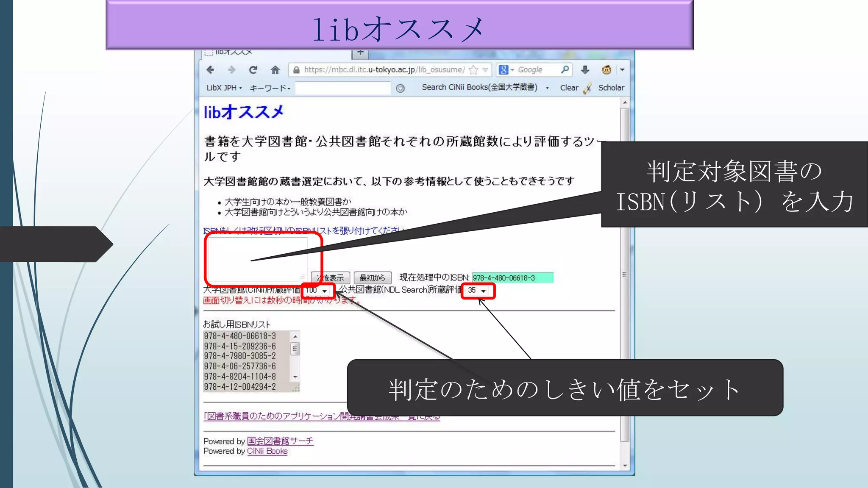Click sample ISBN list scroll up arrow
The width and height of the screenshot is (868, 488).
click(x=295, y=336)
